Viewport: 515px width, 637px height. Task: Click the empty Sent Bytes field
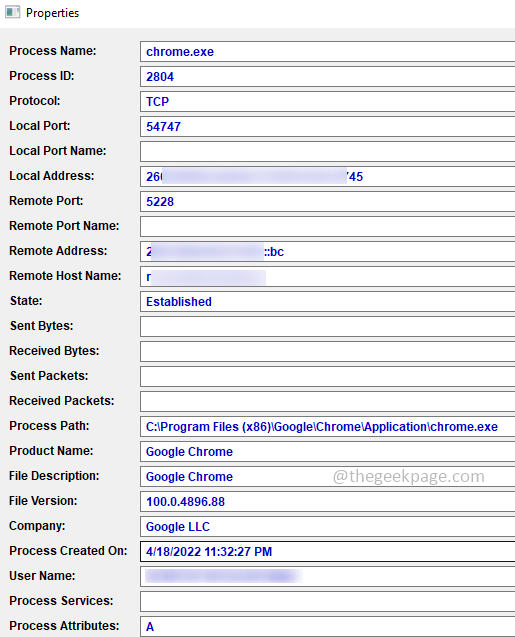point(327,327)
